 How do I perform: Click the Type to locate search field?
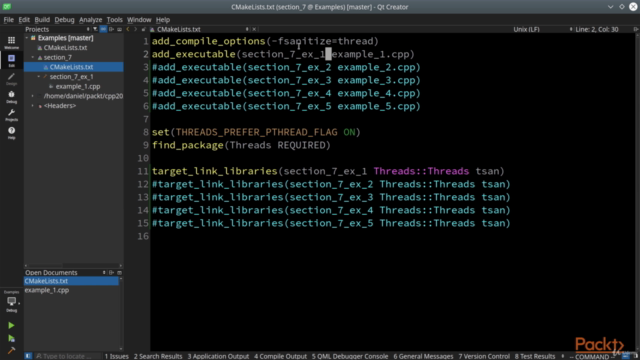[67, 356]
